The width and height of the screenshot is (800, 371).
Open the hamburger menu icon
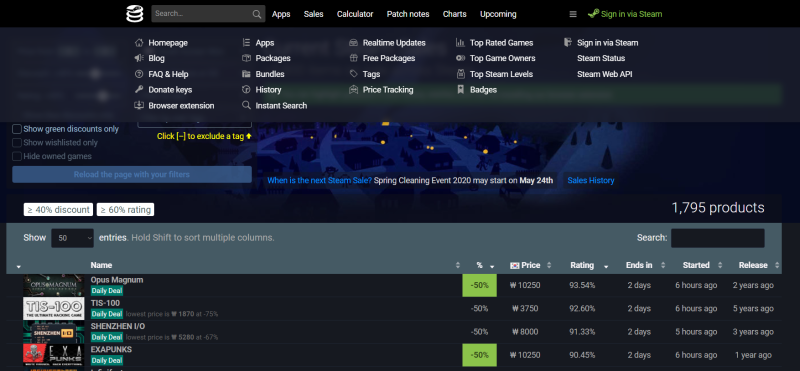pos(573,14)
